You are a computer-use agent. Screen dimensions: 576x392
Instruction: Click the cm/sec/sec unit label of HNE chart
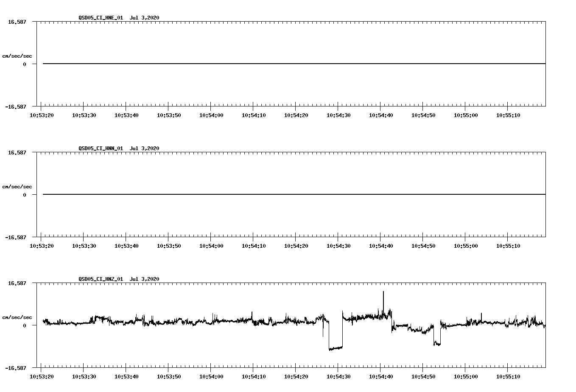[x=17, y=56]
